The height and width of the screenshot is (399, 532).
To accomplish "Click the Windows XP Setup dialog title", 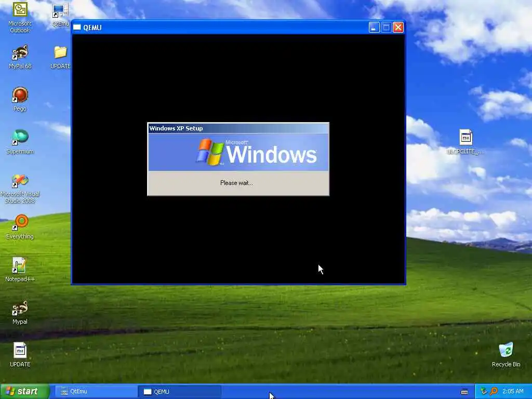I will [176, 128].
